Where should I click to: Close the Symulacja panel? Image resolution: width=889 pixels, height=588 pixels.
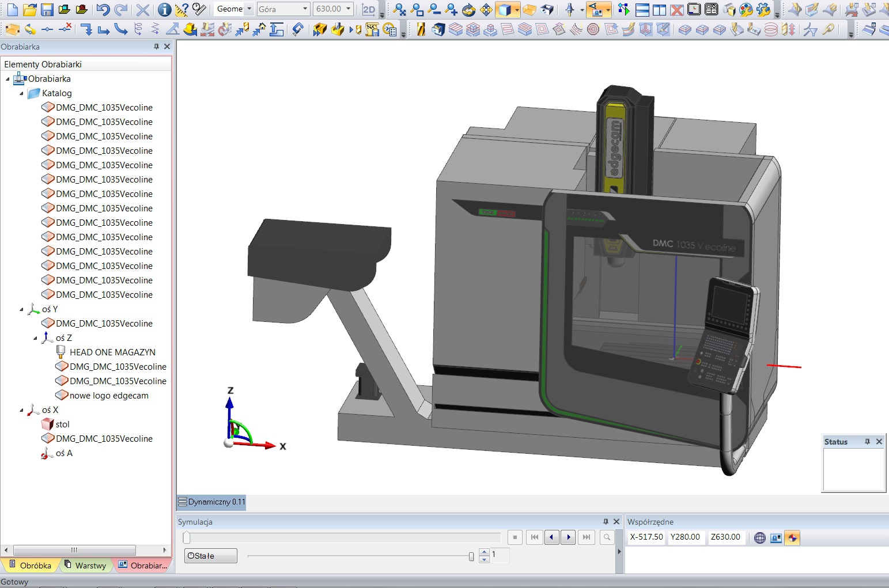[616, 522]
